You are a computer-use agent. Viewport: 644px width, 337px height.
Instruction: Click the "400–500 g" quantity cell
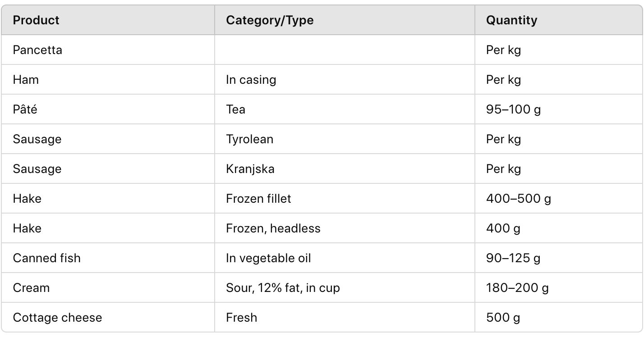(518, 199)
